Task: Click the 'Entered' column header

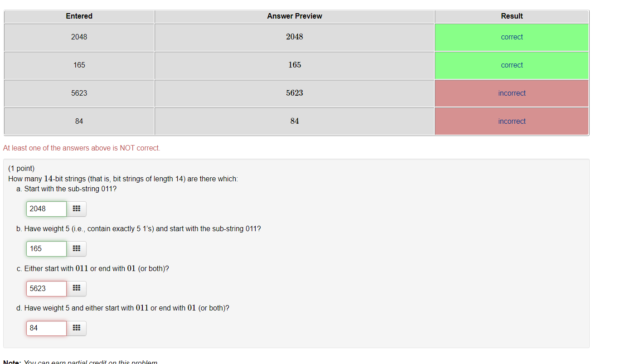Action: (x=79, y=16)
